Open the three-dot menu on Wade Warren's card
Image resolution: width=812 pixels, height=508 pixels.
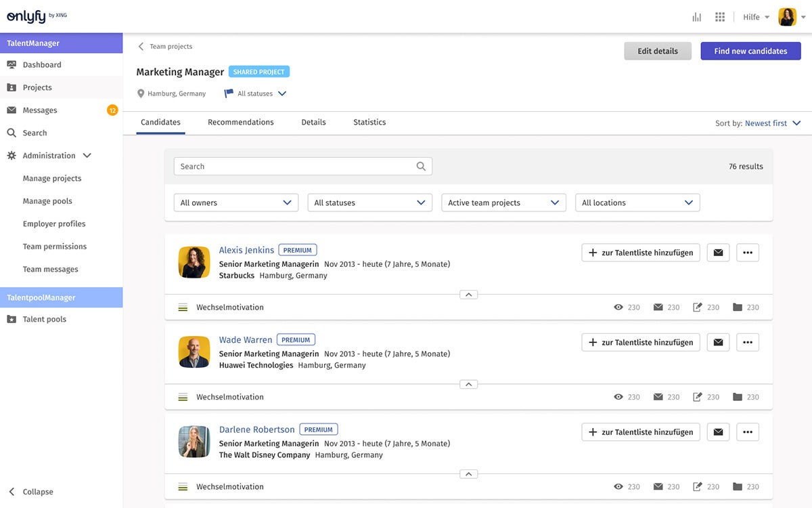(x=747, y=342)
